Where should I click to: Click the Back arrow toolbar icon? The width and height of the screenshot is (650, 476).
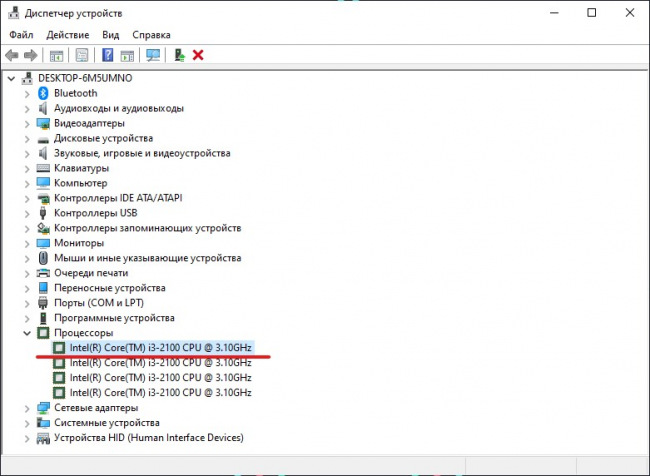pyautogui.click(x=12, y=55)
